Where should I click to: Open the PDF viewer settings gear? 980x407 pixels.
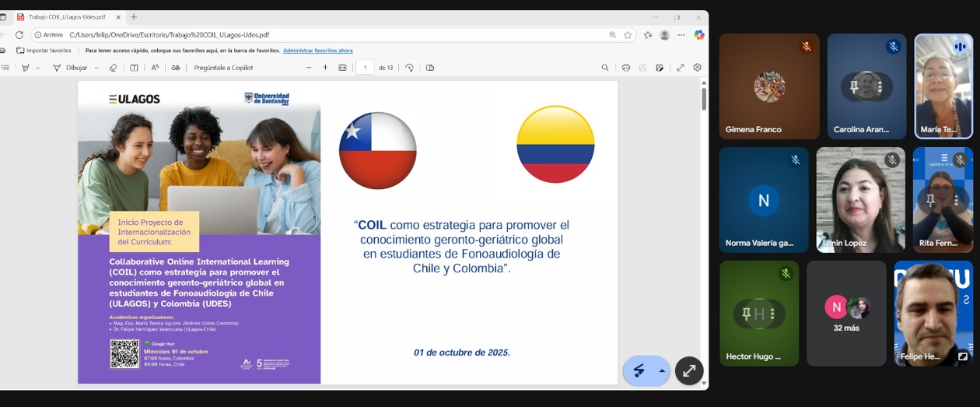point(697,68)
